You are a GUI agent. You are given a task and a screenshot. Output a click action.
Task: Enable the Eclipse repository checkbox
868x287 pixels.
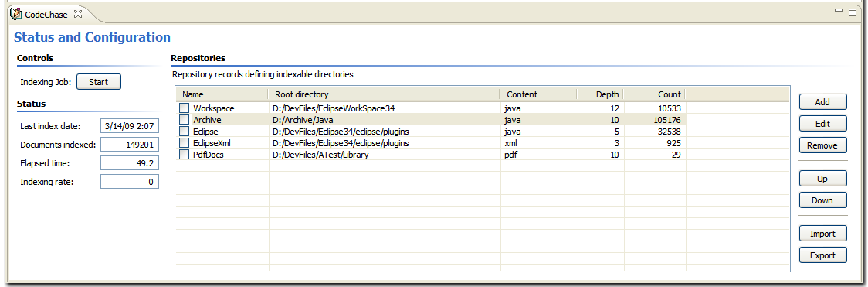tap(185, 132)
